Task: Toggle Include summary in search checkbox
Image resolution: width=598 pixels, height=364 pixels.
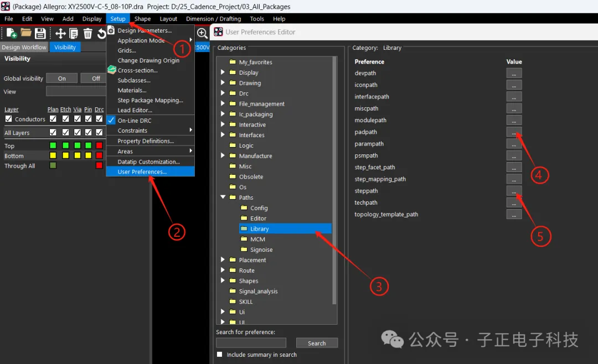Action: (x=219, y=355)
